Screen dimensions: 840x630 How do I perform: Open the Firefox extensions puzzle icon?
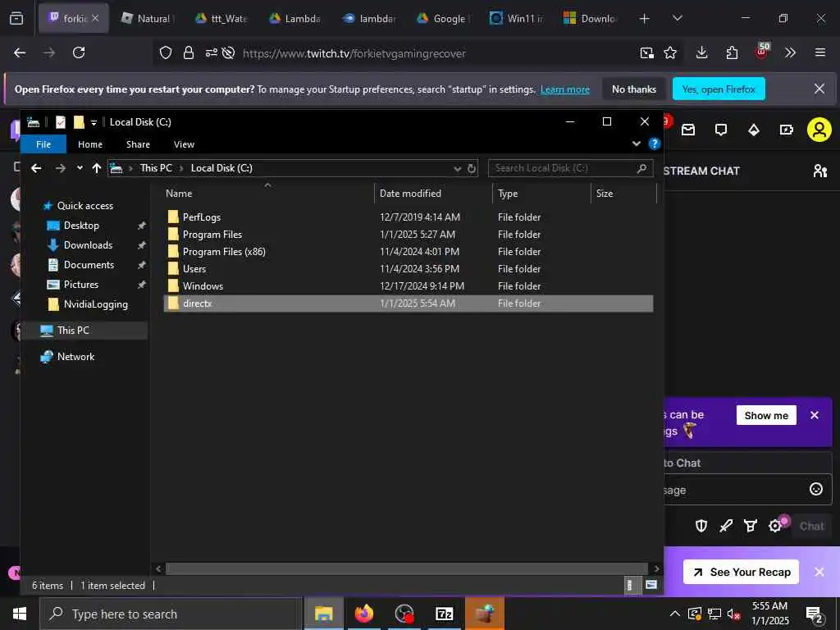(732, 52)
